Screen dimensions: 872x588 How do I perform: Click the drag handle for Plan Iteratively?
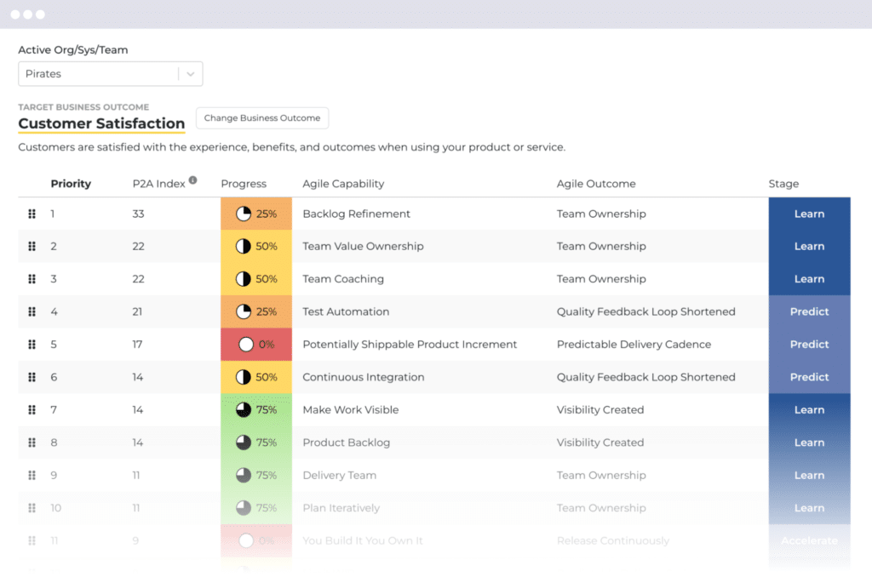[x=32, y=508]
